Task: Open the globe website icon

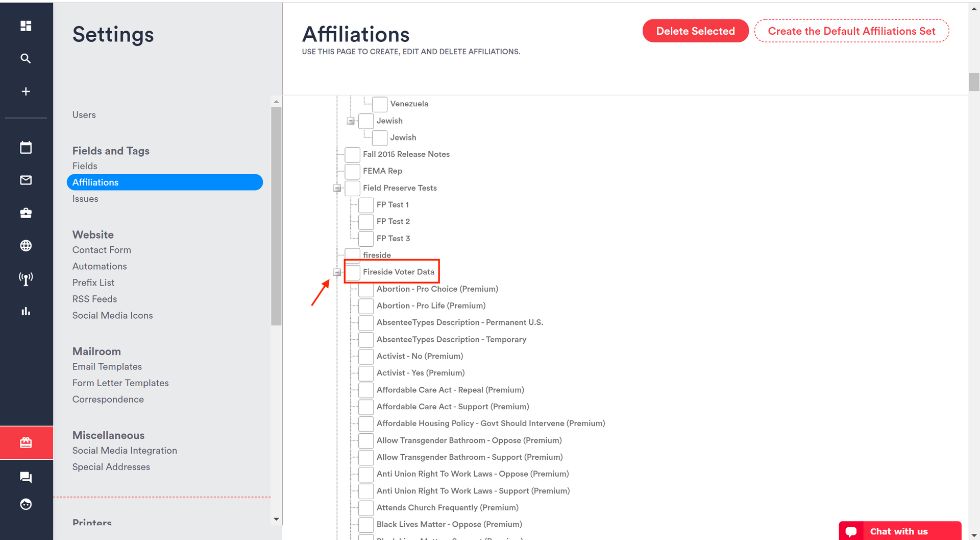Action: [x=26, y=246]
